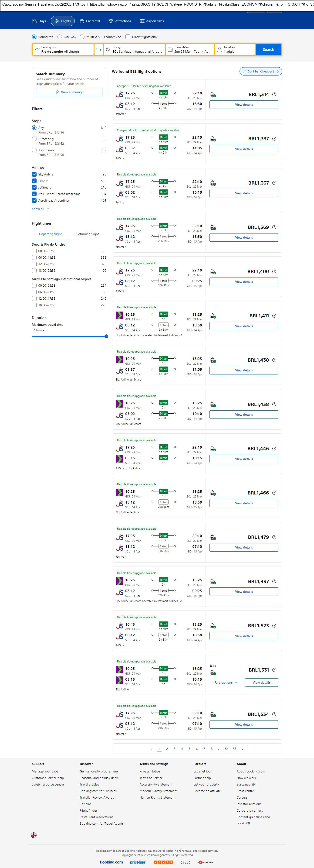
Task: Click the price info icon next to BRL1,314
Action: (274, 94)
